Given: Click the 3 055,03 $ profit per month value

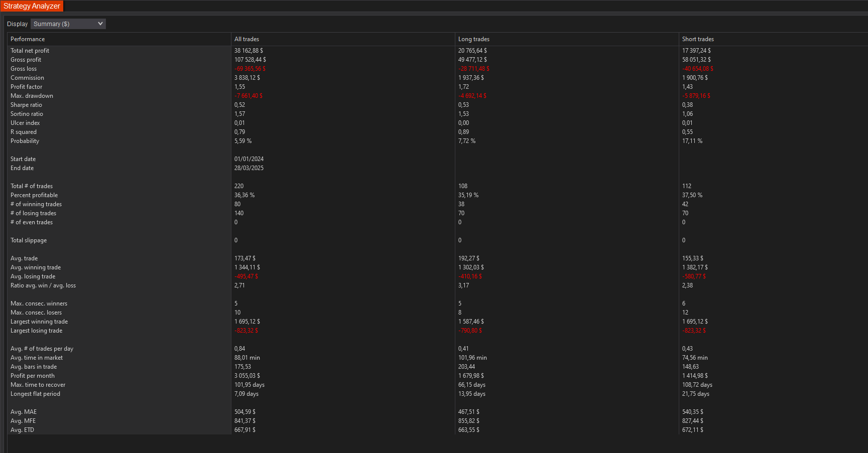Looking at the screenshot, I should (247, 376).
